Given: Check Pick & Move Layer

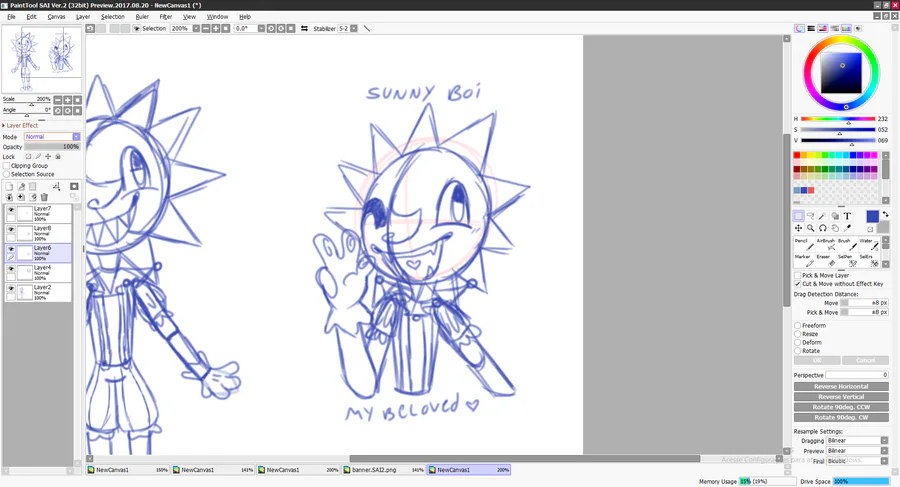Looking at the screenshot, I should (x=797, y=276).
